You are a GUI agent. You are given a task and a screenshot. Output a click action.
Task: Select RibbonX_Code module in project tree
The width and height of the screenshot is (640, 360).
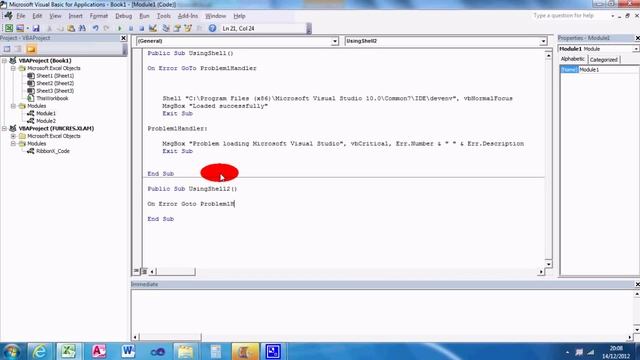tap(53, 151)
